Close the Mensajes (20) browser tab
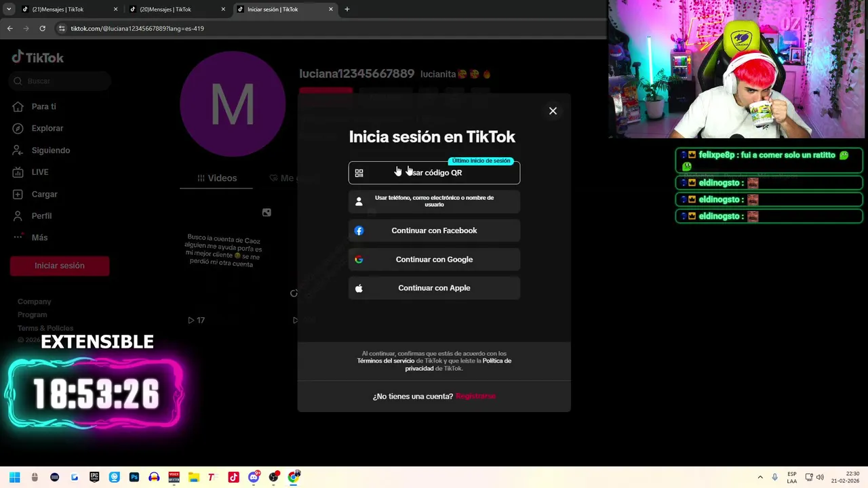 [223, 9]
